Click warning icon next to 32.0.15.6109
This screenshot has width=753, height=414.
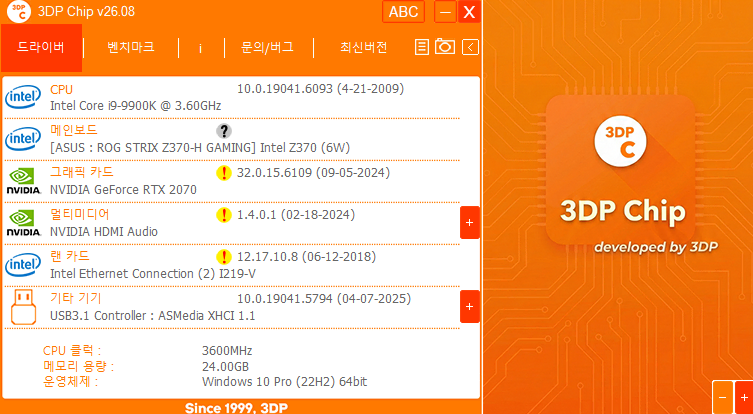[224, 173]
